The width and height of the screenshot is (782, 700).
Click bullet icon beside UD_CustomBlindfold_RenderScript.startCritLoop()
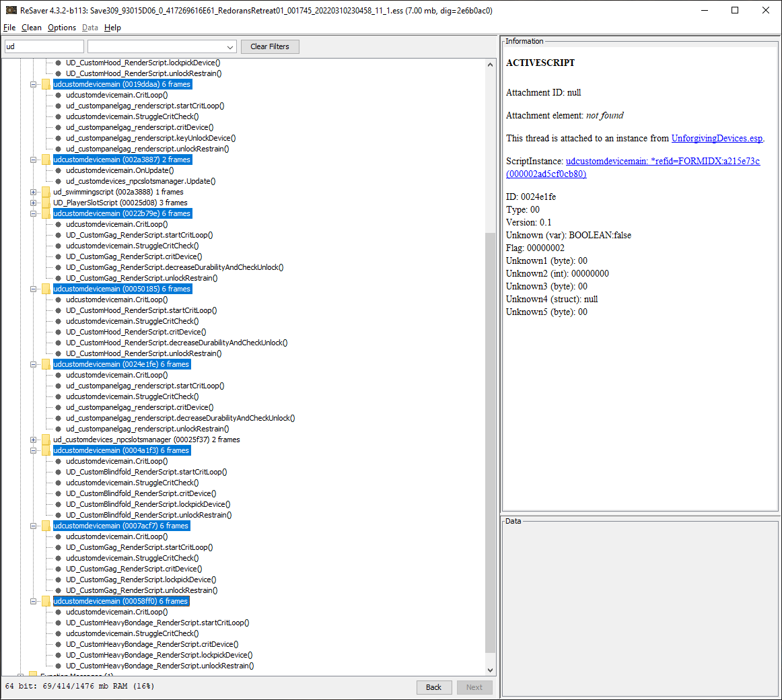[x=59, y=472]
